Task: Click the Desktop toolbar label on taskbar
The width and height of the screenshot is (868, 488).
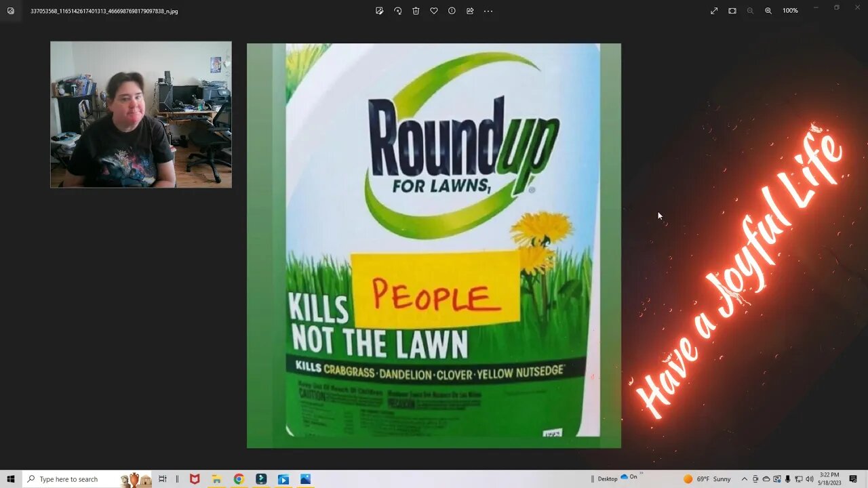Action: pos(608,479)
